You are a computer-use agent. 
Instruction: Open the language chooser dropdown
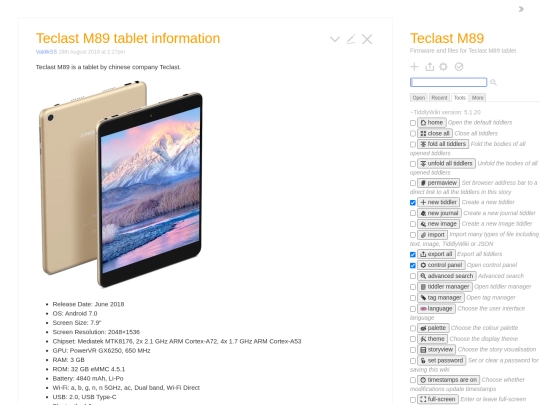coord(436,309)
